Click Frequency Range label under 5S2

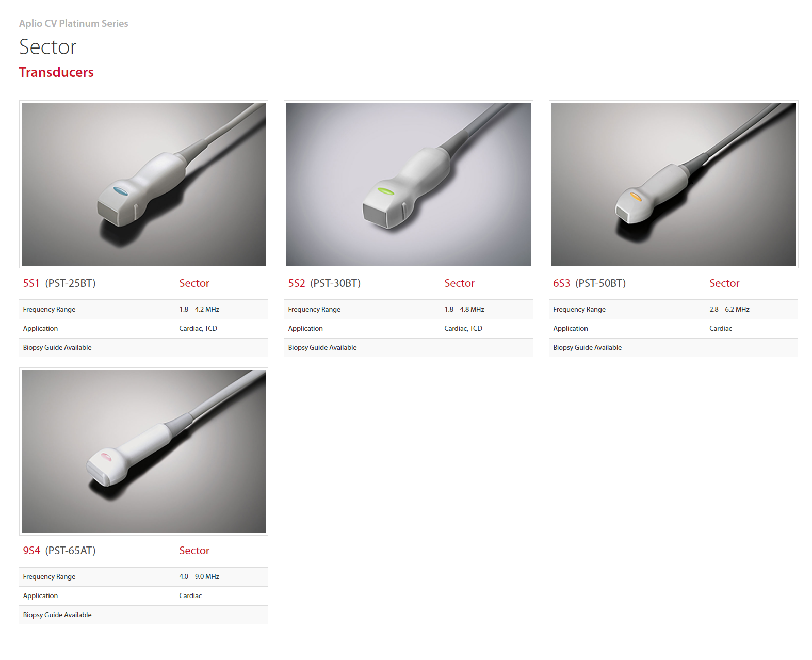pyautogui.click(x=314, y=309)
